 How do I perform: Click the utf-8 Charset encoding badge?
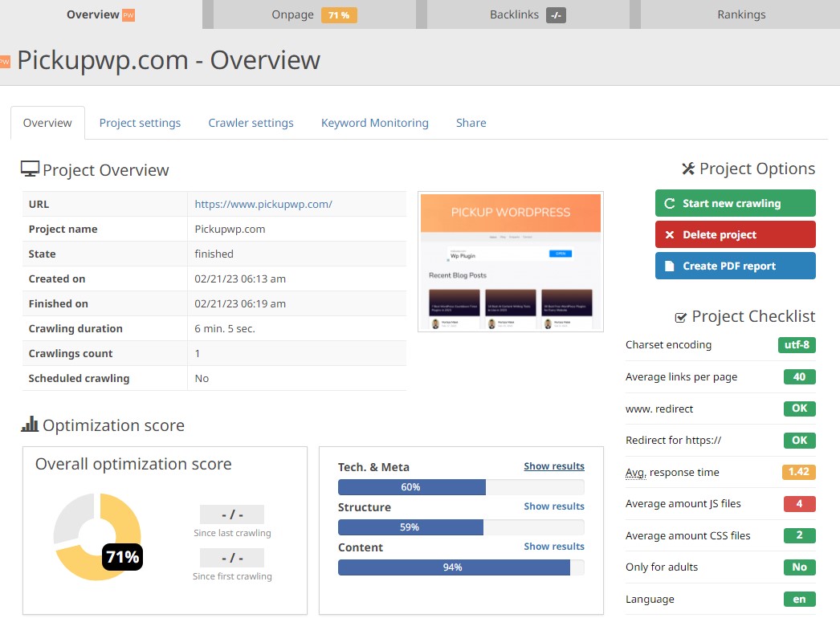[797, 345]
